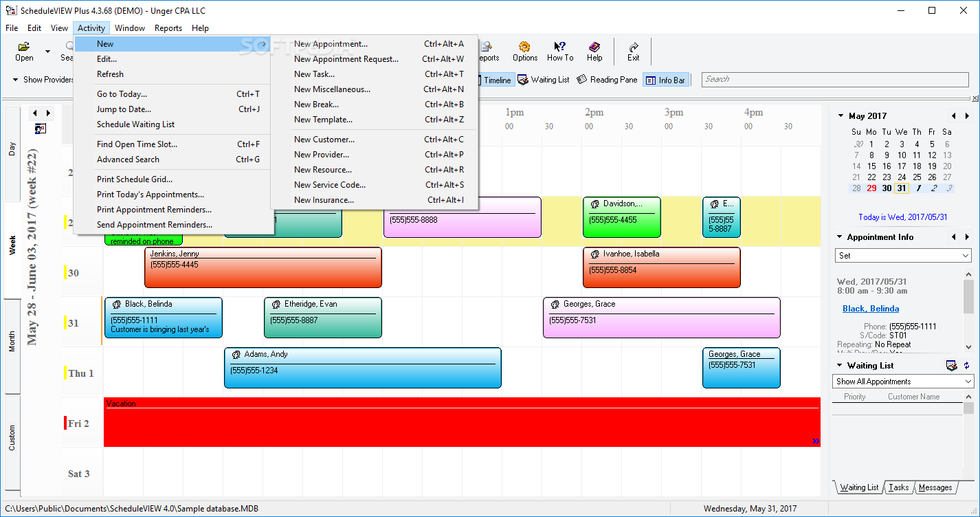Open the Options gear icon
Image resolution: width=980 pixels, height=517 pixels.
click(524, 47)
